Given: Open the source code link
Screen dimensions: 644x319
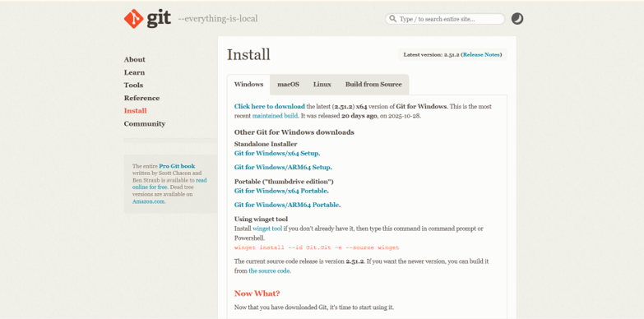Looking at the screenshot, I should [x=269, y=271].
